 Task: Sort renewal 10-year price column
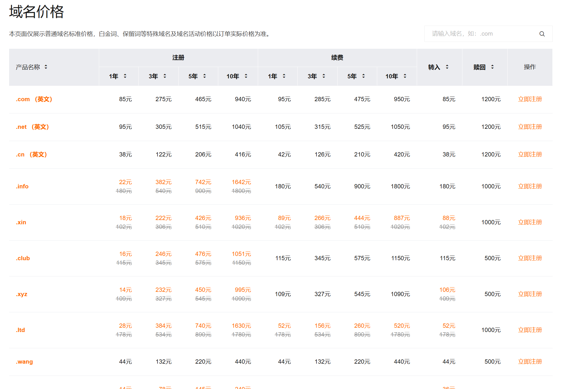tap(405, 76)
